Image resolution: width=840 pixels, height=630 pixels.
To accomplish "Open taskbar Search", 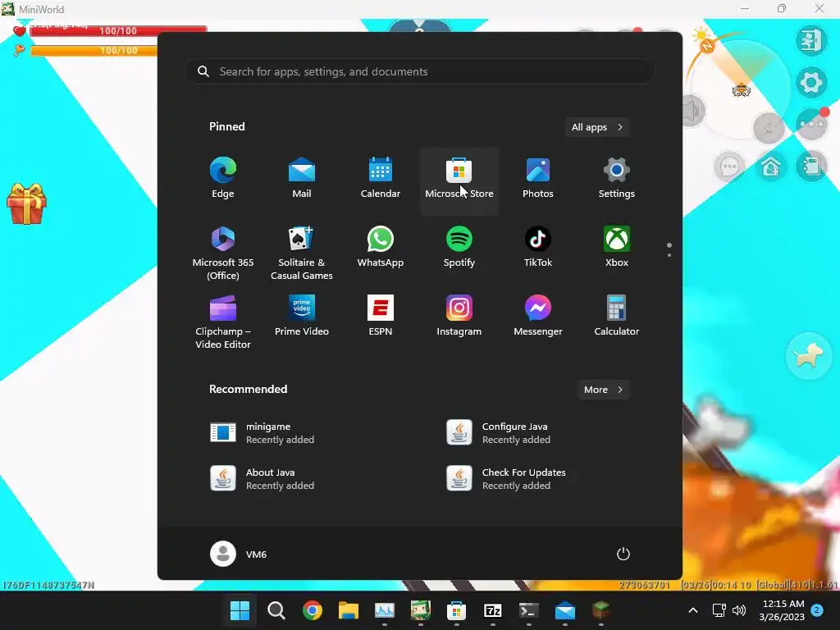I will (276, 610).
